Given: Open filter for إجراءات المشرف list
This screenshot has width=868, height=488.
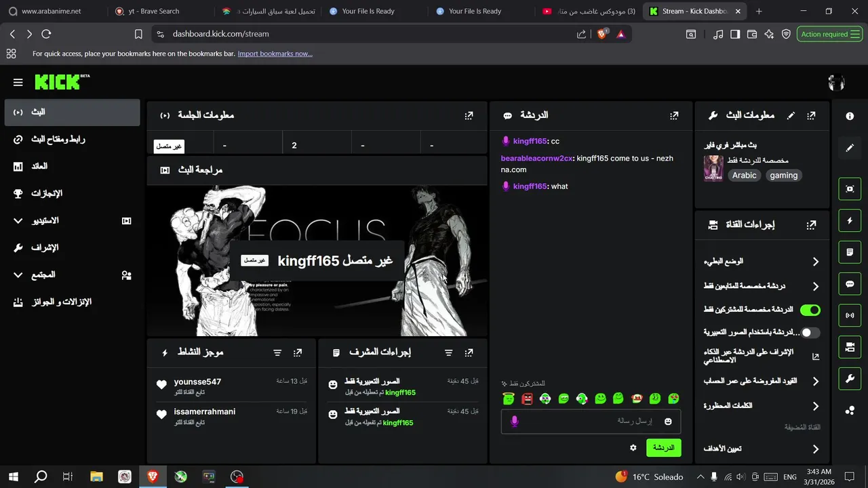Looking at the screenshot, I should pos(448,352).
